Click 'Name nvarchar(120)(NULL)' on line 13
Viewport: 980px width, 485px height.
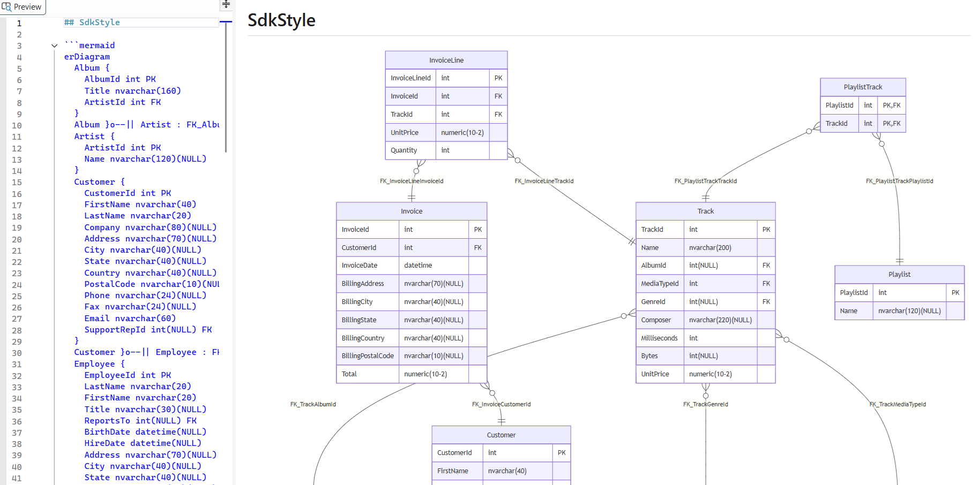click(x=145, y=159)
